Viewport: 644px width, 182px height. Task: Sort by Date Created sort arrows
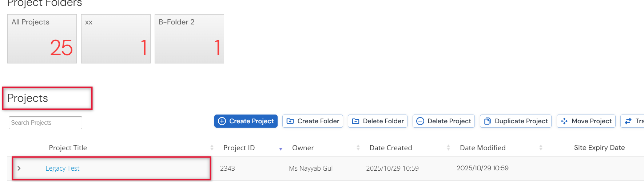click(x=448, y=148)
